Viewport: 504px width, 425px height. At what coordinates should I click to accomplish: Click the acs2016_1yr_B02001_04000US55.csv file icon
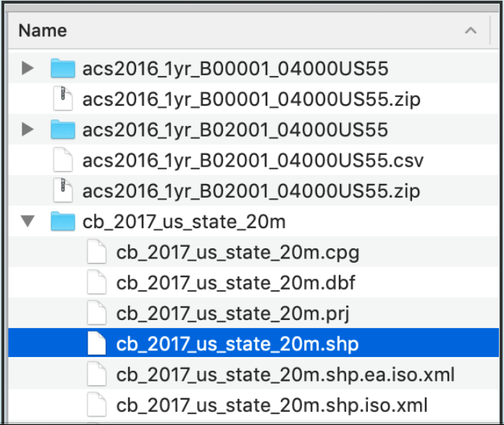click(64, 161)
